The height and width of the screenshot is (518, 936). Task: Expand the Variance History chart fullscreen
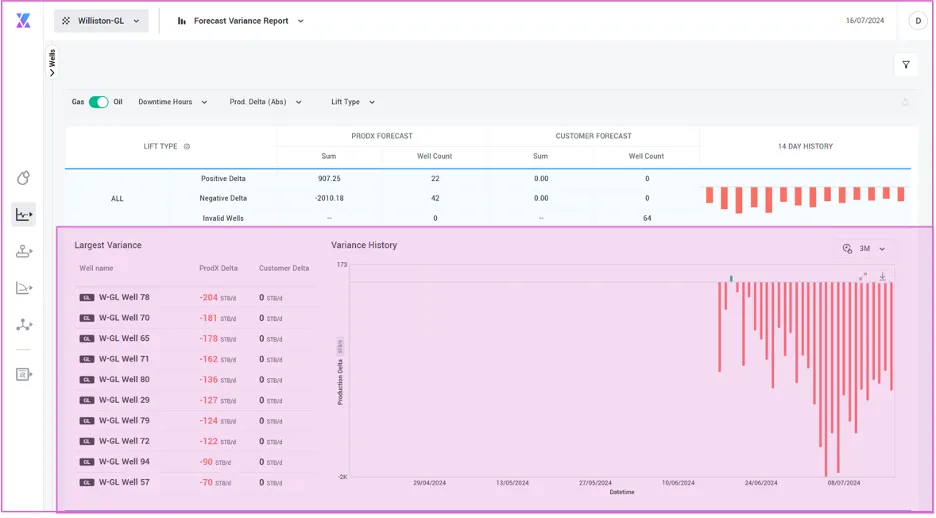pyautogui.click(x=863, y=276)
